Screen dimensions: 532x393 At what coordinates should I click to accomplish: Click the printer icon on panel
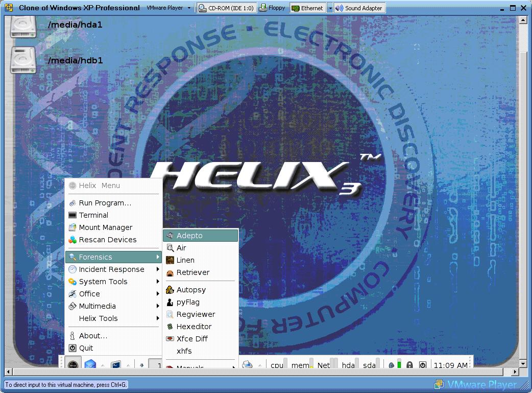[247, 364]
